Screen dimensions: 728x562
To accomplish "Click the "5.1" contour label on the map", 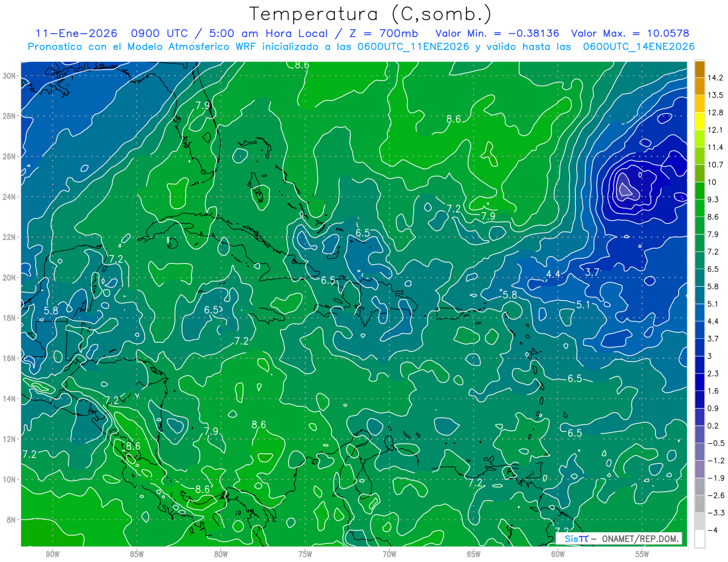I will click(x=583, y=304).
